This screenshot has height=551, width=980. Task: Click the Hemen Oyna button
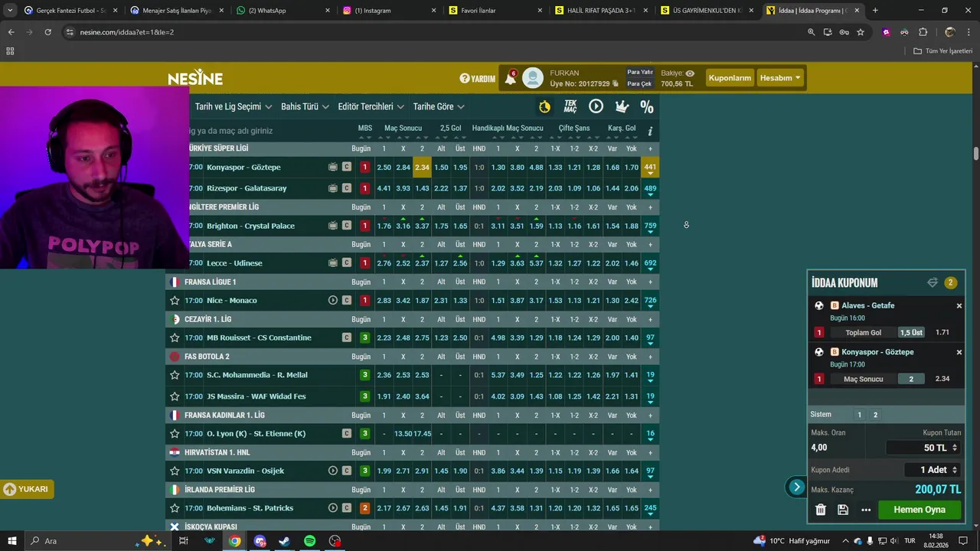[x=920, y=510]
